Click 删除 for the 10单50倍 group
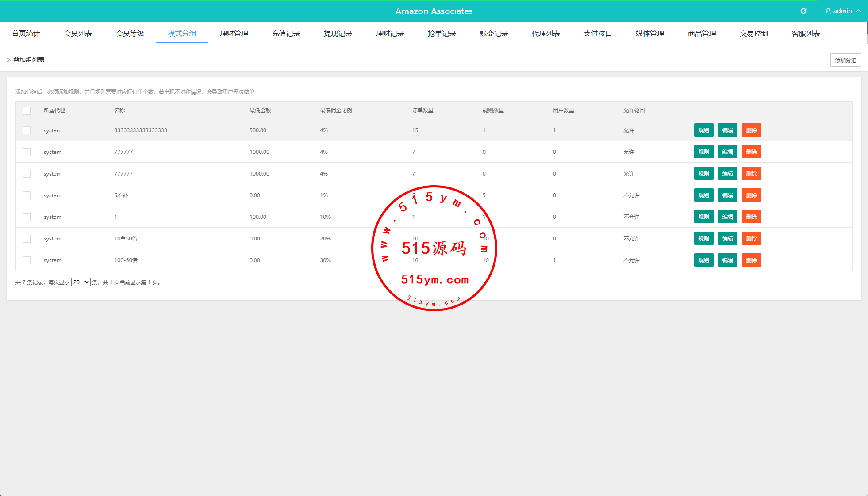The height and width of the screenshot is (496, 868). tap(751, 239)
